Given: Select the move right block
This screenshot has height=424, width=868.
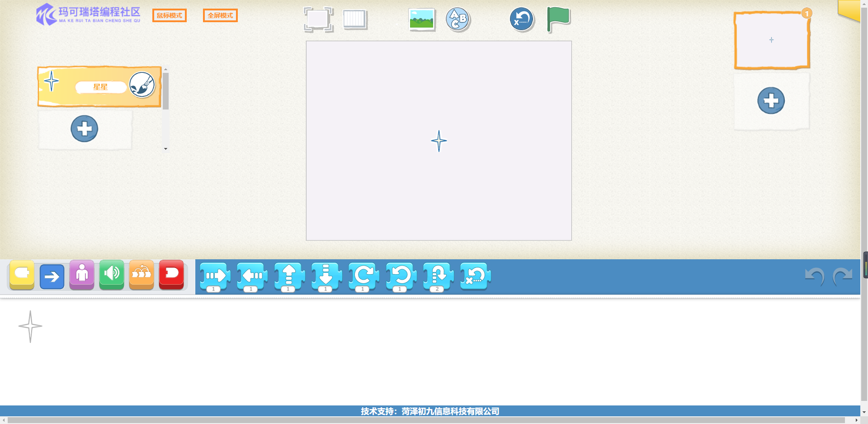Looking at the screenshot, I should point(215,276).
